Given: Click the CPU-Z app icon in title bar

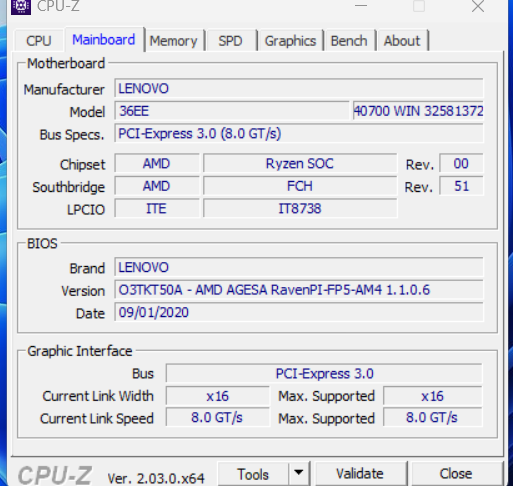Looking at the screenshot, I should pos(21,7).
